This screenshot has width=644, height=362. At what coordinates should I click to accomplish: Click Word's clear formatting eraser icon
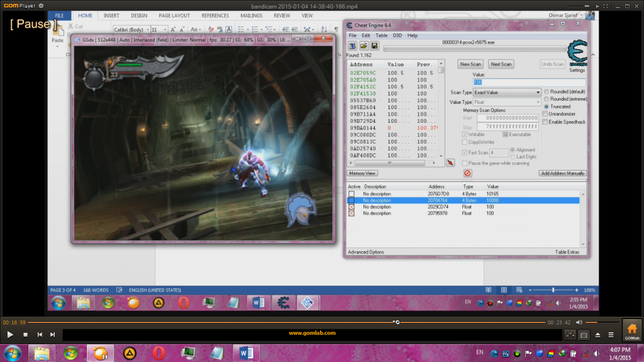(x=211, y=29)
